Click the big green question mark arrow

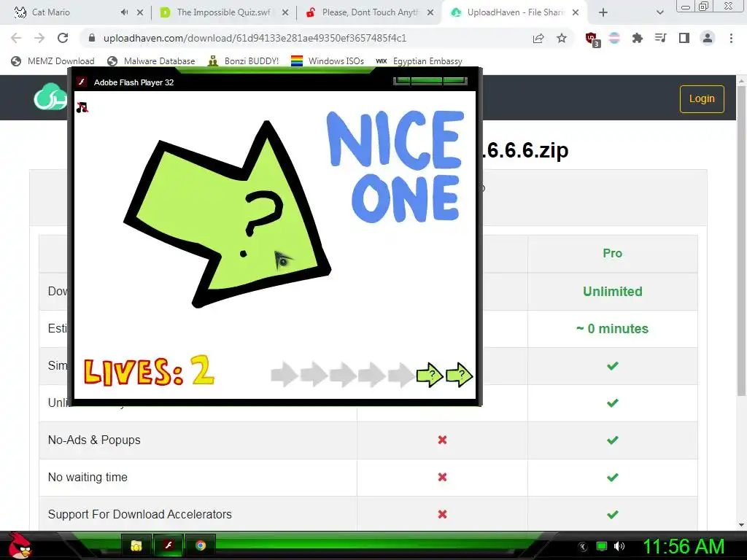coord(226,214)
